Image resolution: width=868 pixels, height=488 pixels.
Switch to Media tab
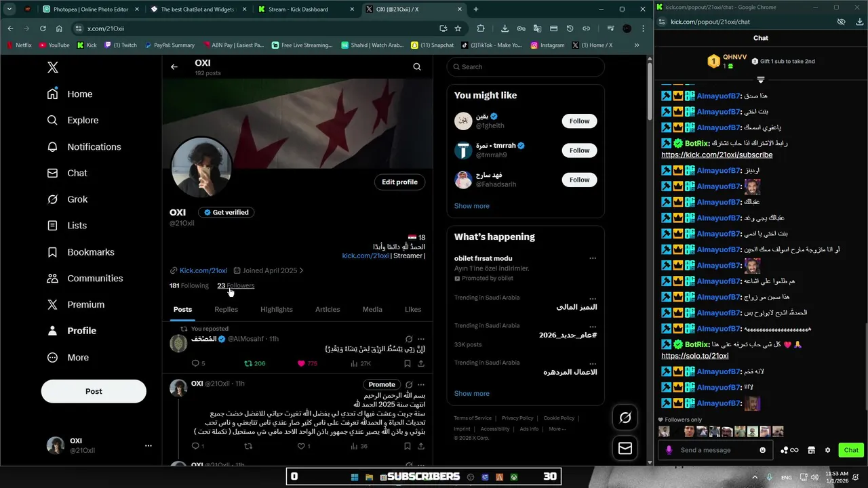[372, 309]
